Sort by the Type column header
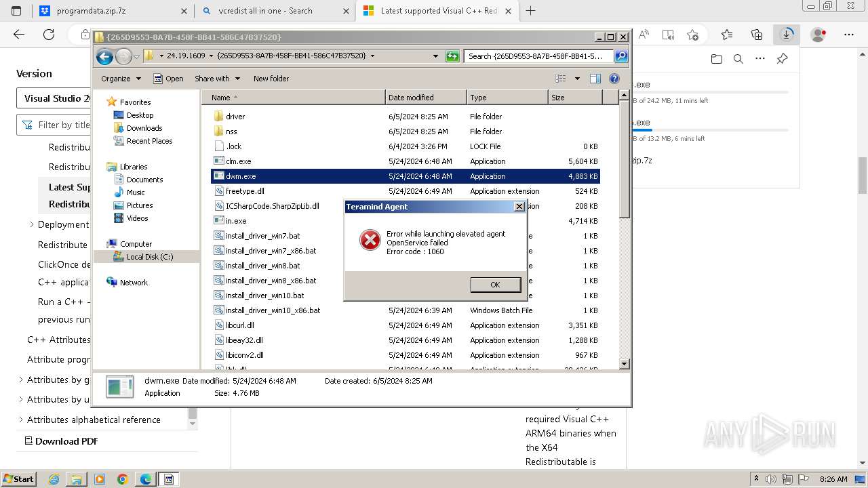Screen dimensions: 868x488 (x=507, y=98)
